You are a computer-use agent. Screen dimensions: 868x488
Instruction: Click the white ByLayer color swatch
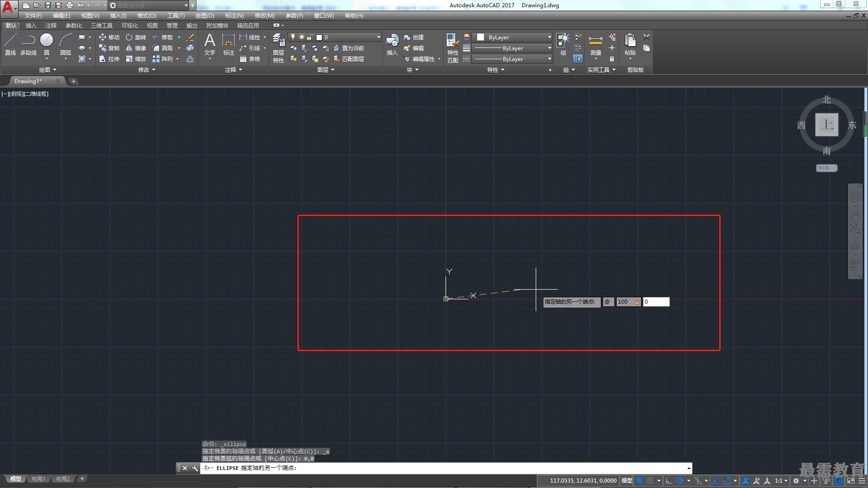(x=481, y=38)
